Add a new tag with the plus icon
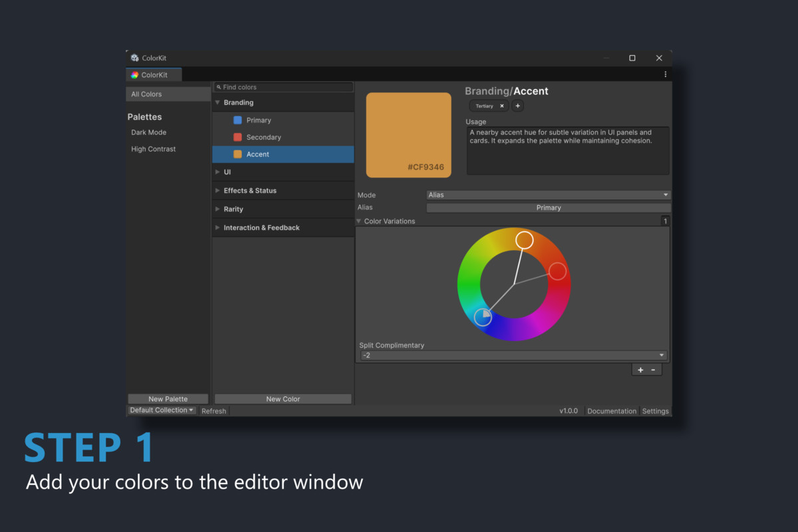The image size is (798, 532). coord(517,106)
